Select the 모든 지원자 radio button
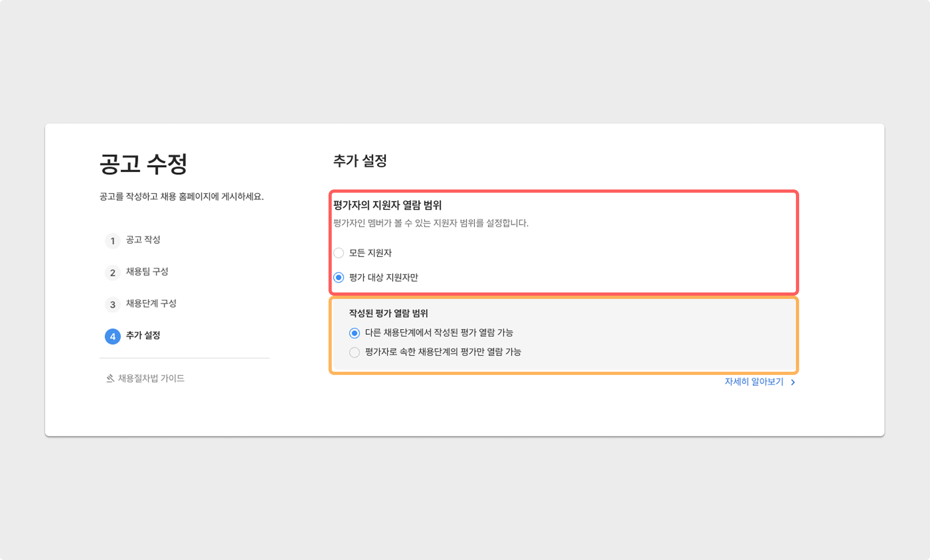 coord(339,253)
